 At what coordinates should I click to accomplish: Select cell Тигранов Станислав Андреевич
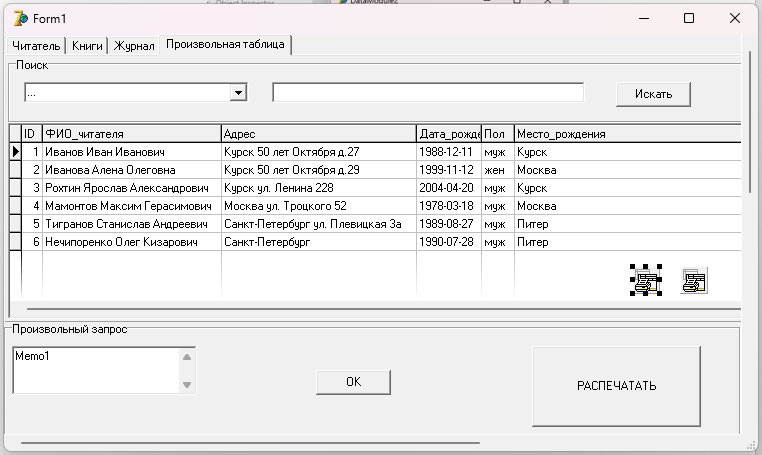point(132,224)
